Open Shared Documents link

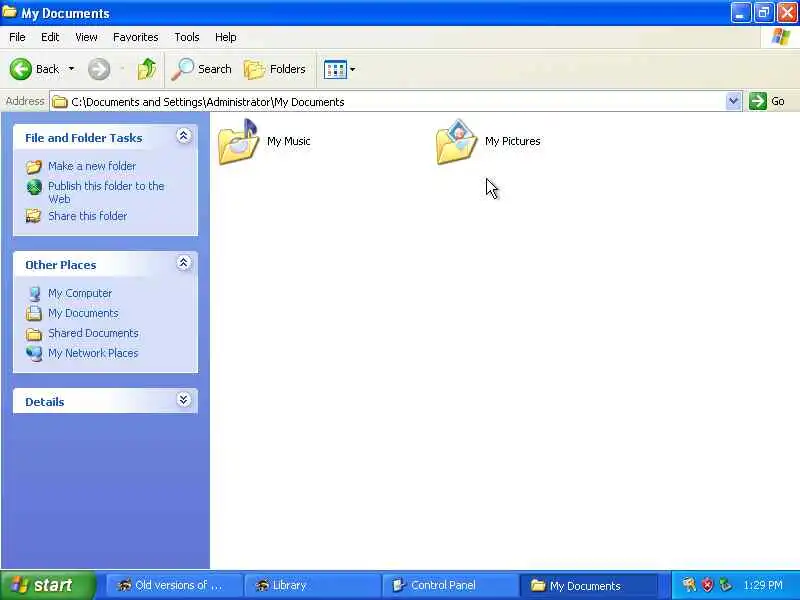point(93,333)
